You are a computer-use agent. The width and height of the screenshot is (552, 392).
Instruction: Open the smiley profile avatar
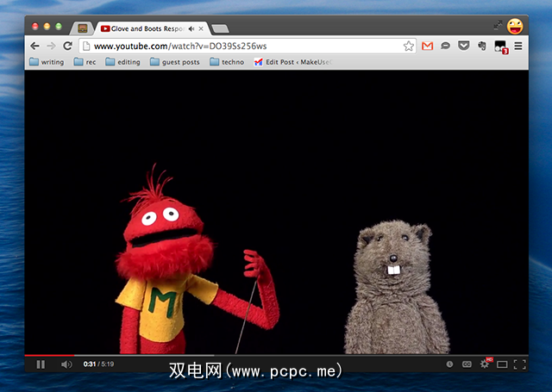(x=515, y=26)
